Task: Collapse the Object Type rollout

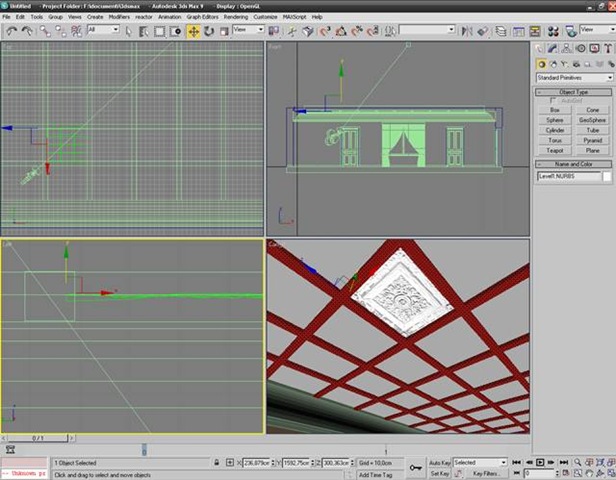Action: [x=574, y=91]
